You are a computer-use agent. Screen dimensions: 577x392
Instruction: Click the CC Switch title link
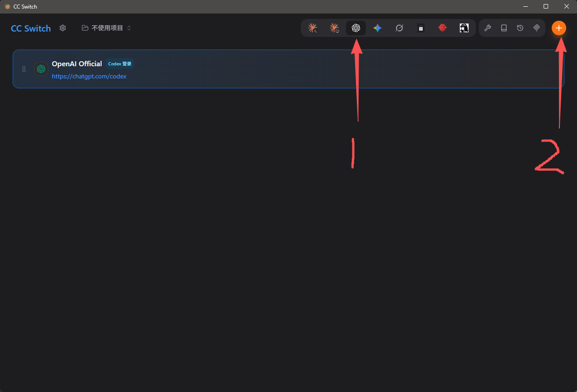pyautogui.click(x=31, y=28)
